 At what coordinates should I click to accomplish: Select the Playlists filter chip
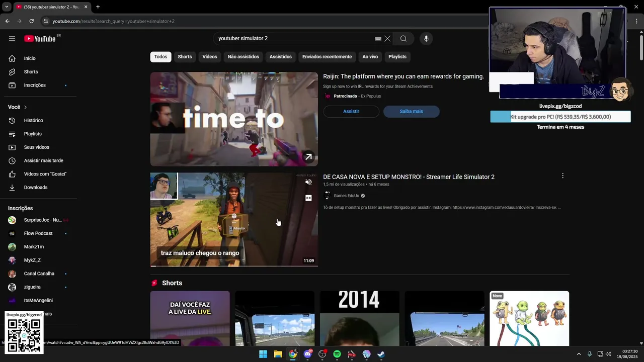[397, 57]
